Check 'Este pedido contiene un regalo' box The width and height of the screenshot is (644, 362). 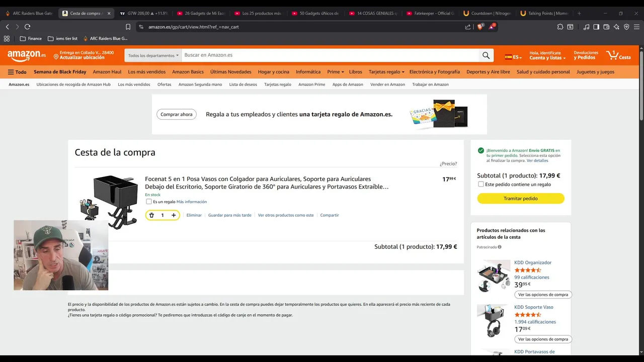[x=481, y=185]
